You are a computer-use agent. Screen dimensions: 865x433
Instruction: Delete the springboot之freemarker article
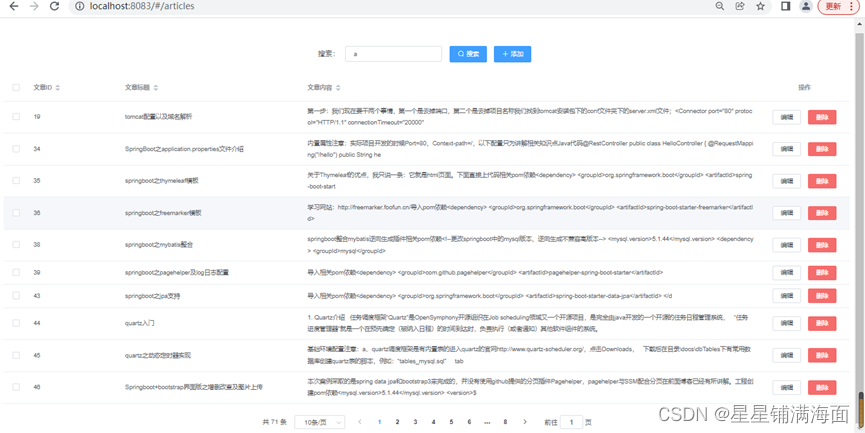tap(822, 213)
